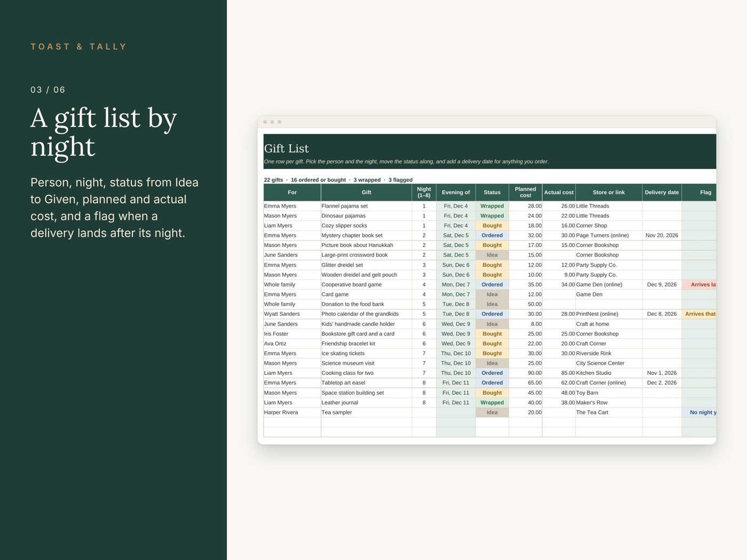Click the 'Gift List' title banner
This screenshot has height=560, width=747.
(x=490, y=151)
